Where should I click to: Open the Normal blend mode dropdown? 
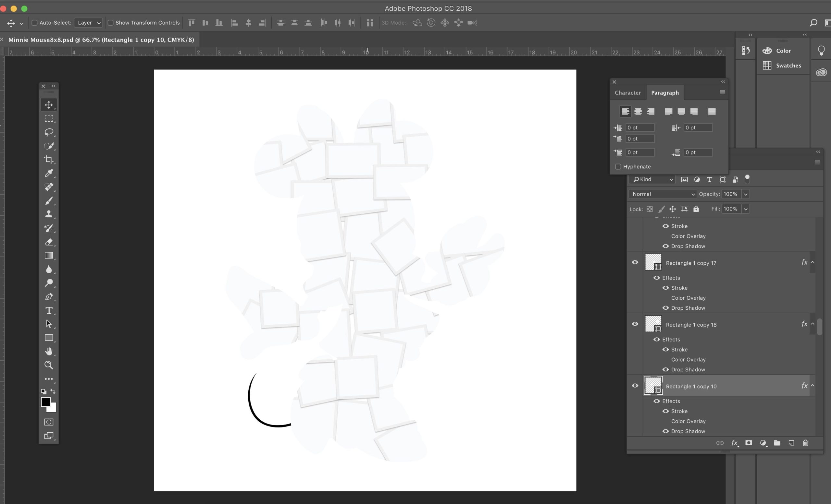[x=663, y=194]
